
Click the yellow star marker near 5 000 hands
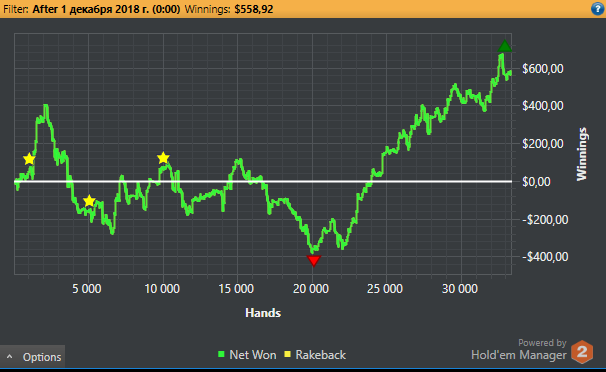pyautogui.click(x=89, y=200)
